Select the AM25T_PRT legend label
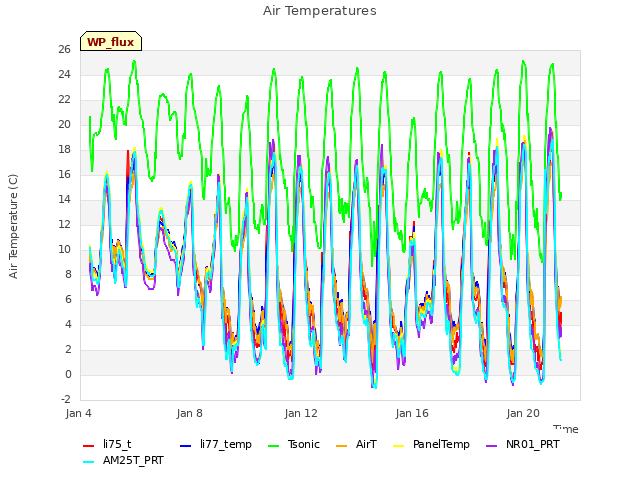This screenshot has width=640, height=480. [x=133, y=460]
